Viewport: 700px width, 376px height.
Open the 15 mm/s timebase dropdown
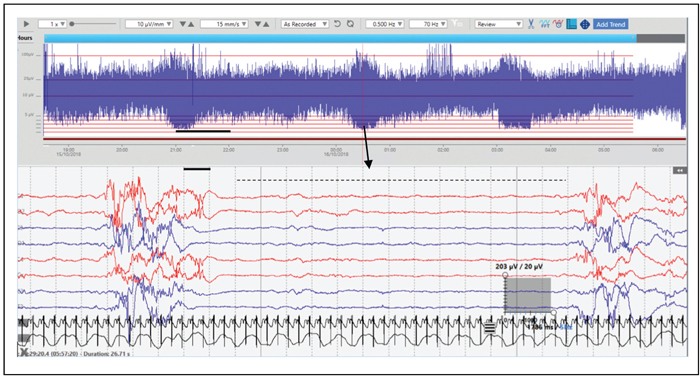pos(225,24)
